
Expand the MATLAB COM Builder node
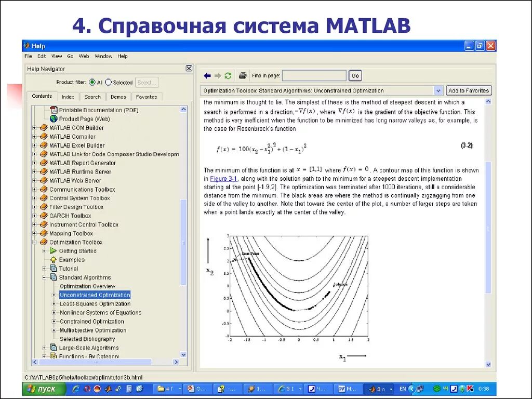[x=35, y=128]
